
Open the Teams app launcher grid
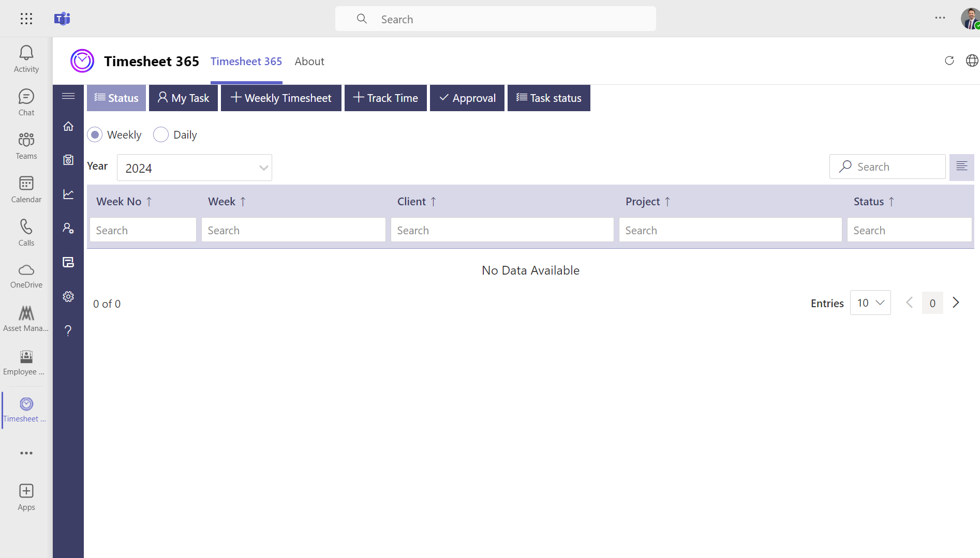[26, 19]
